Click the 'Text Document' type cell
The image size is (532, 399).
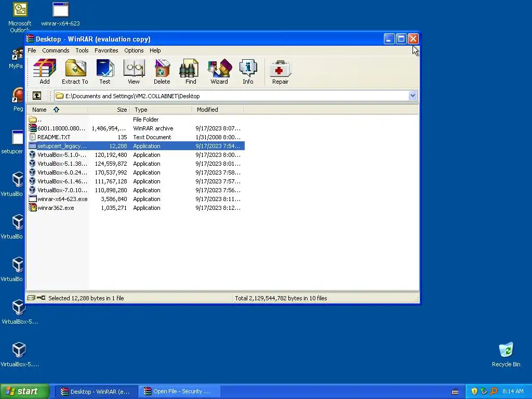coord(152,137)
